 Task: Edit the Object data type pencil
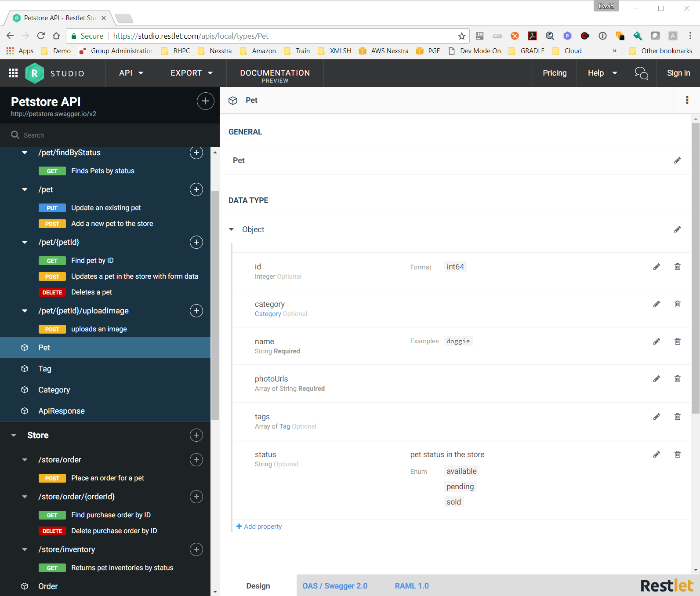pos(678,229)
